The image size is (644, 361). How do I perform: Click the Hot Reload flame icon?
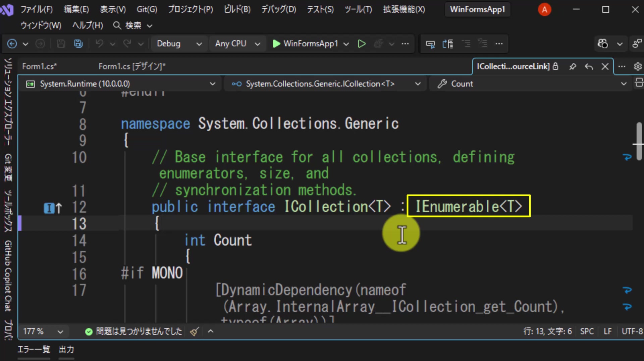pos(379,44)
